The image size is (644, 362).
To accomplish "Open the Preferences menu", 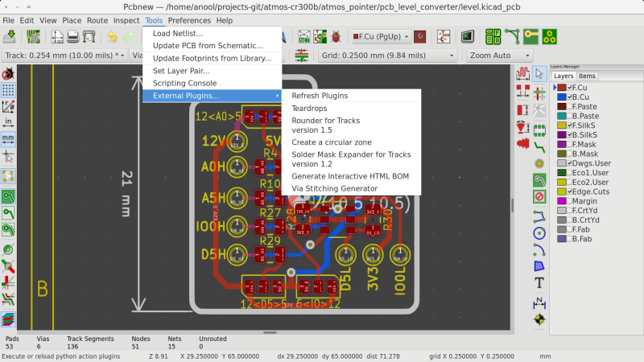I will (x=189, y=20).
